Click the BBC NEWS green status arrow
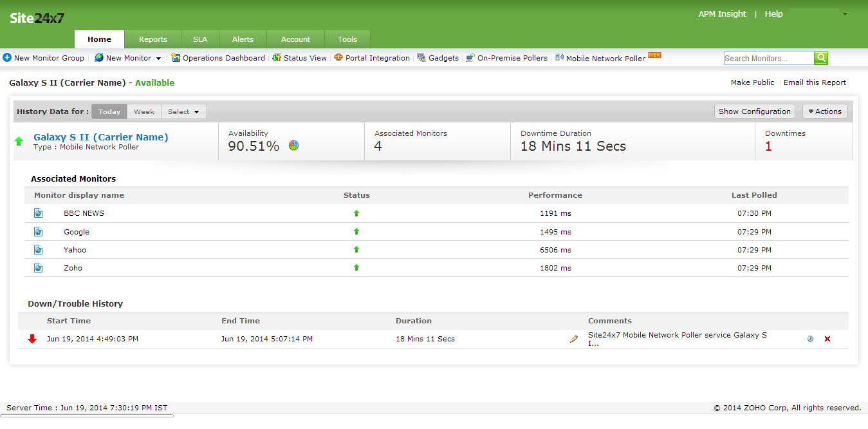This screenshot has width=868, height=429. tap(356, 213)
